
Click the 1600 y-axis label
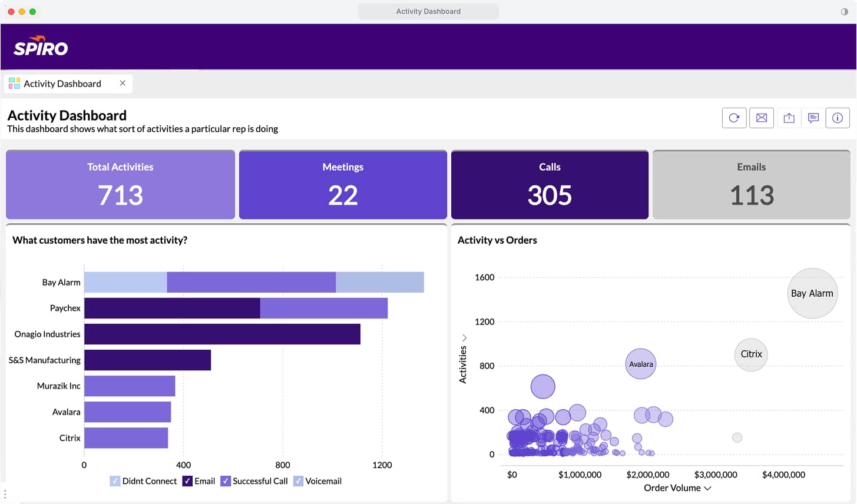coord(485,277)
